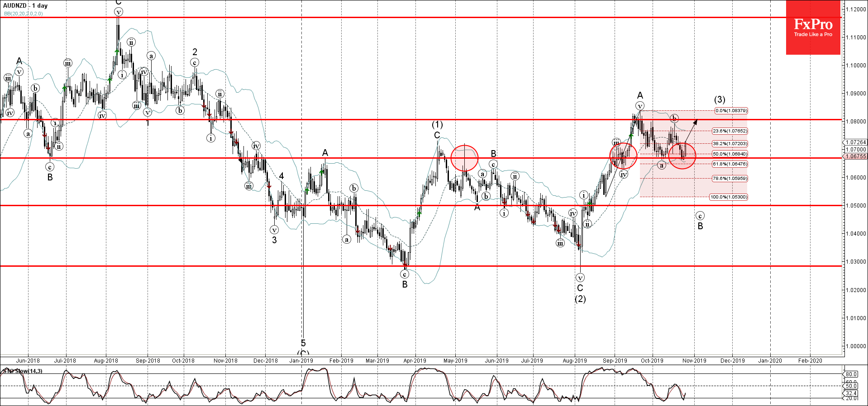Select the wave (2) label below Aug-2019 low
868x406 pixels.
coord(580,299)
